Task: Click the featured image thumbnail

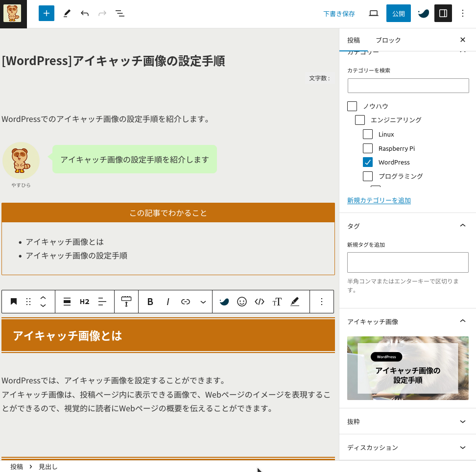Action: click(408, 368)
